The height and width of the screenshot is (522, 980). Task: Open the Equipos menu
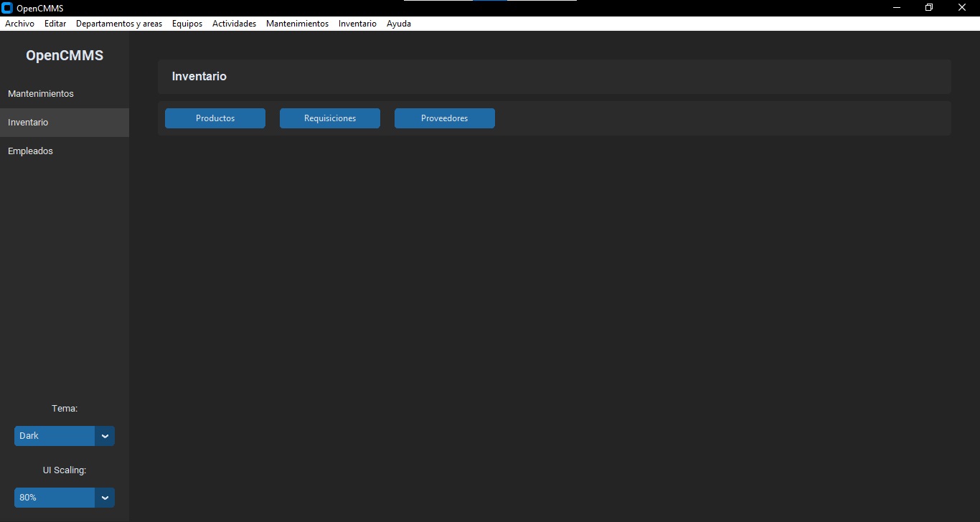pos(187,23)
